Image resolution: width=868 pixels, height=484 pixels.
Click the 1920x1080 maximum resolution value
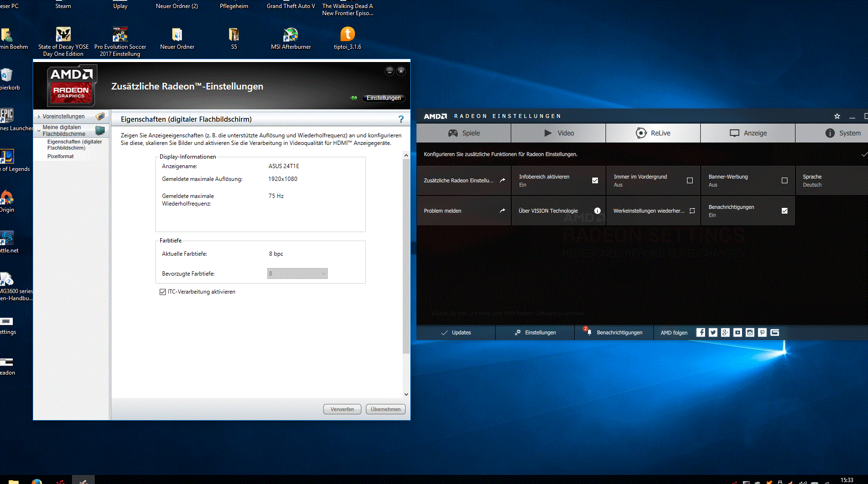(283, 179)
